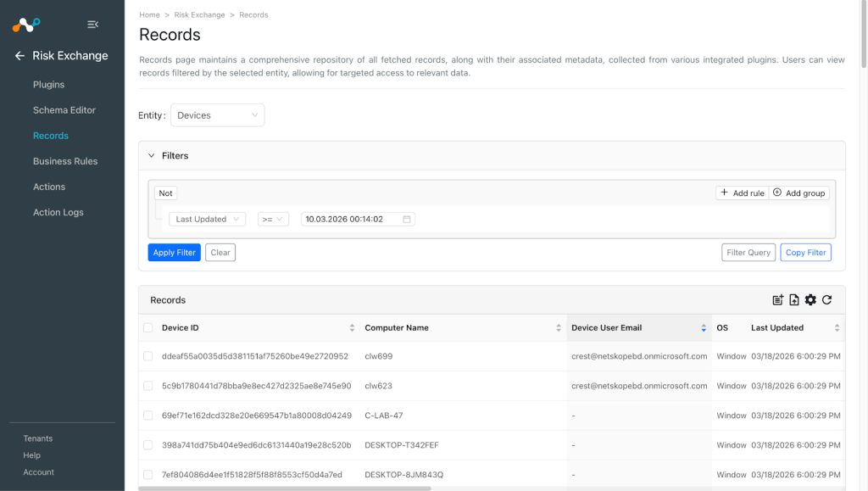868x491 pixels.
Task: Open Help in the sidebar
Action: click(31, 455)
